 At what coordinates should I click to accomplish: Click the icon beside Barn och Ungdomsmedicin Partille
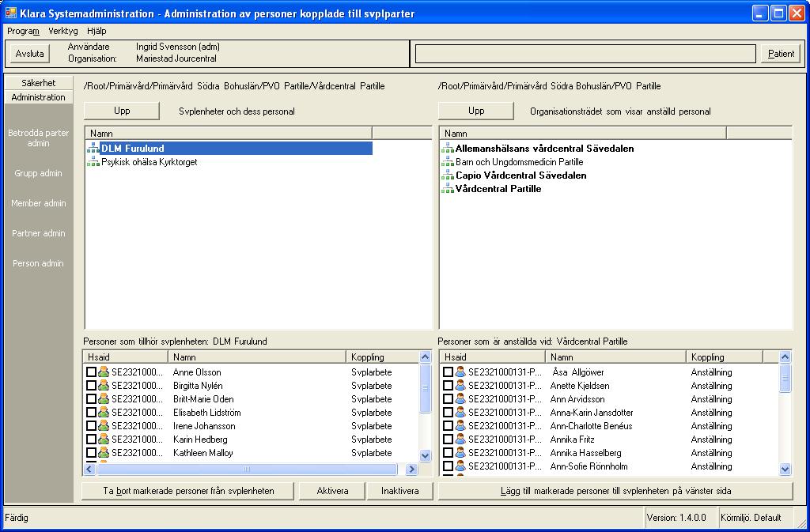[448, 162]
